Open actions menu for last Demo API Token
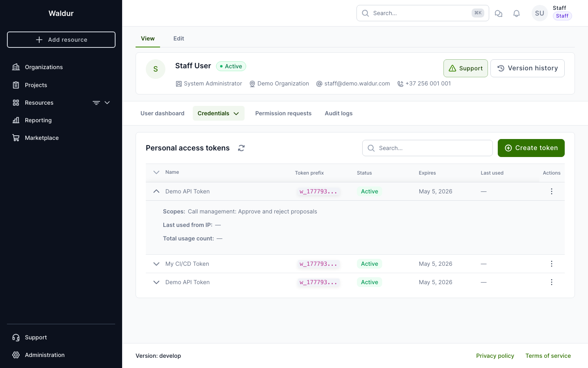This screenshot has height=368, width=588. point(551,282)
